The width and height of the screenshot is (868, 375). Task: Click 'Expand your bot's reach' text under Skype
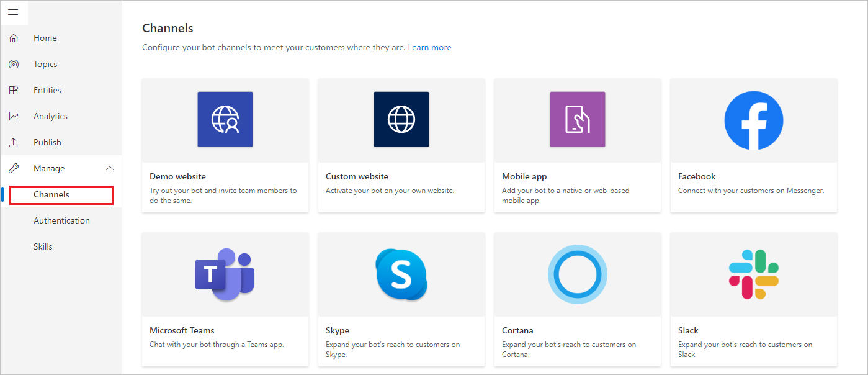393,350
